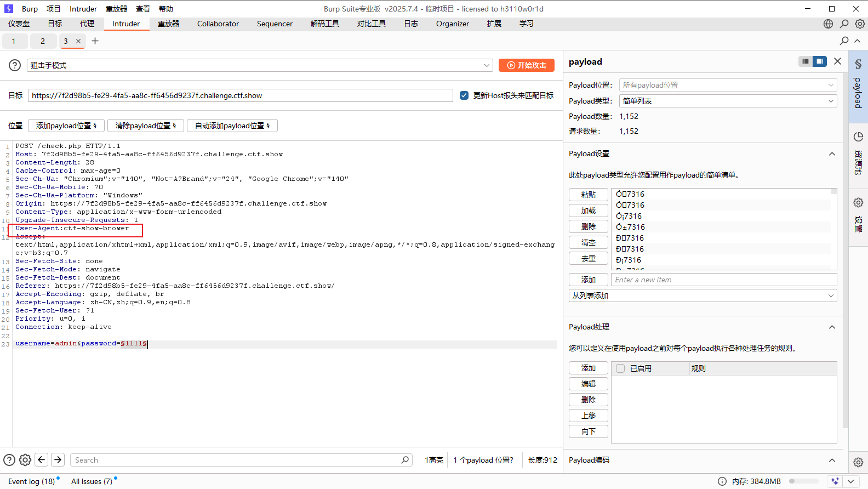Click the 清空 payload list button
This screenshot has width=868, height=489.
tap(589, 242)
